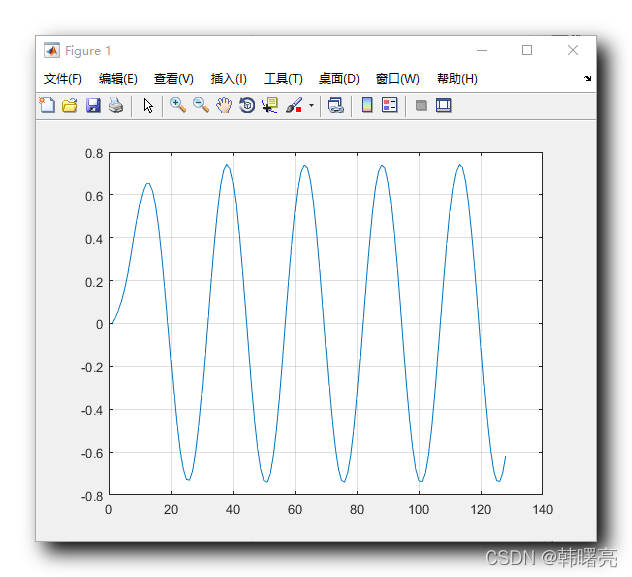Expand the brush color dropdown arrow
The image size is (632, 577).
(311, 106)
